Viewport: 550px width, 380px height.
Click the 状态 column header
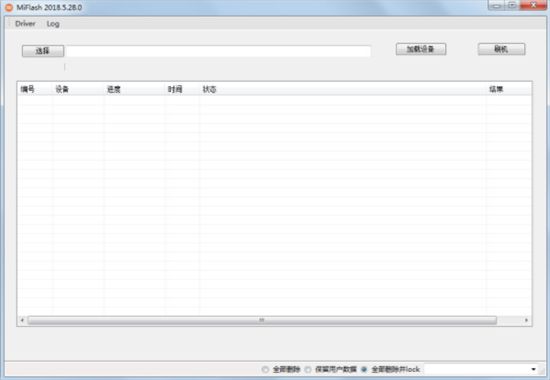coord(343,89)
